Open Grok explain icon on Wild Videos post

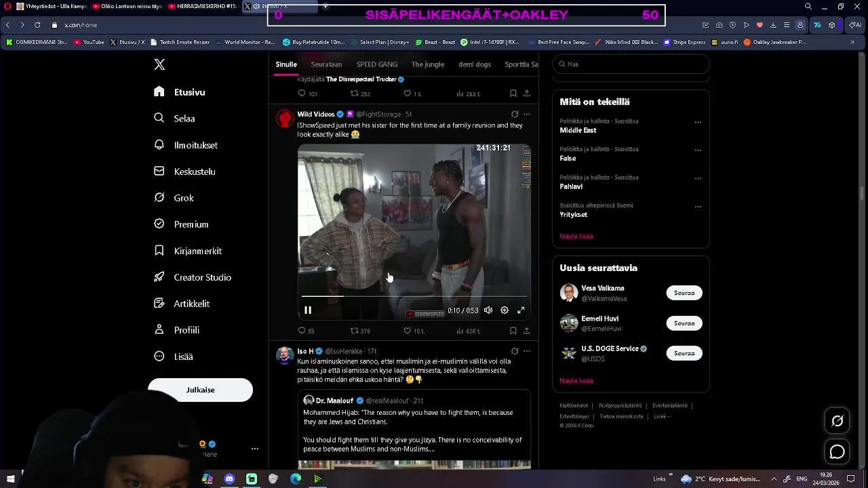point(515,114)
